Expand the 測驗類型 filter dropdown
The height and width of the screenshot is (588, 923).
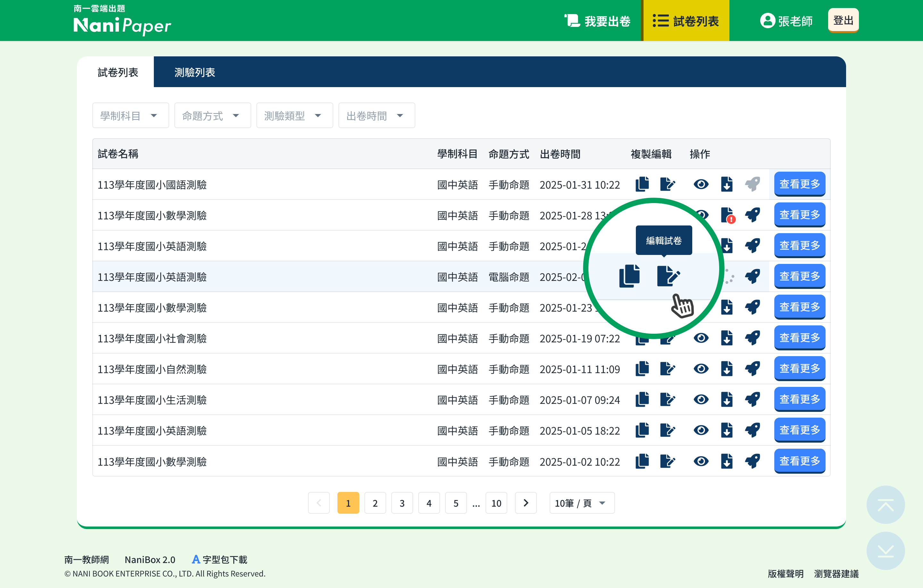295,115
